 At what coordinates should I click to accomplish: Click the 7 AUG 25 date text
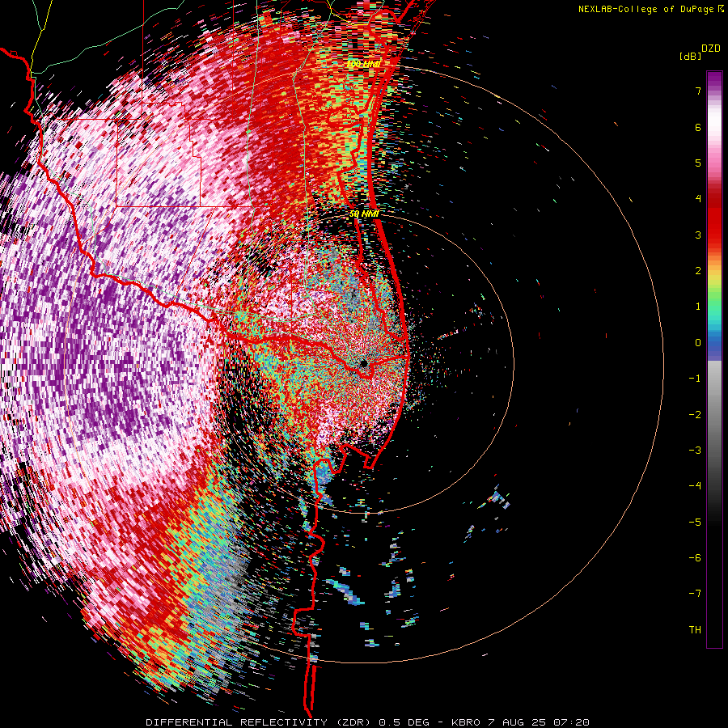click(517, 722)
